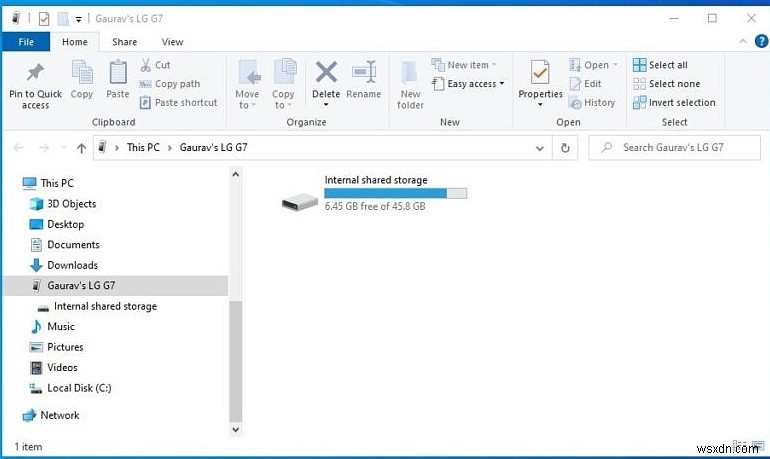Click navigation pane scroll up arrow
The image size is (770, 459).
click(x=236, y=174)
